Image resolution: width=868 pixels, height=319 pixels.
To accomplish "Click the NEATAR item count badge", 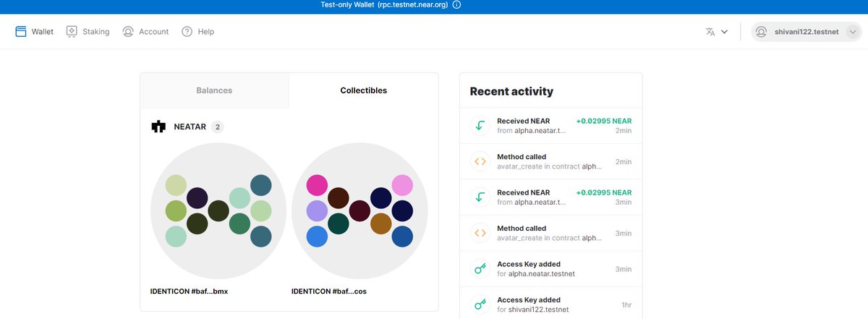I will point(218,127).
